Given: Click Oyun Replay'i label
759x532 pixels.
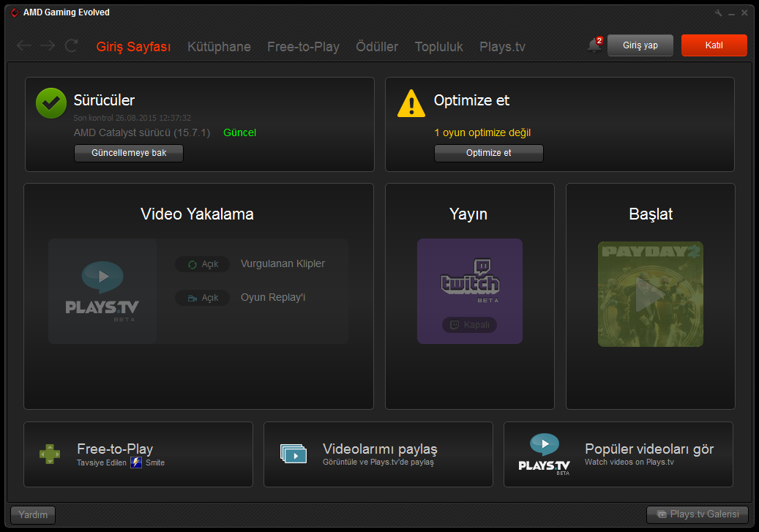Looking at the screenshot, I should coord(273,297).
